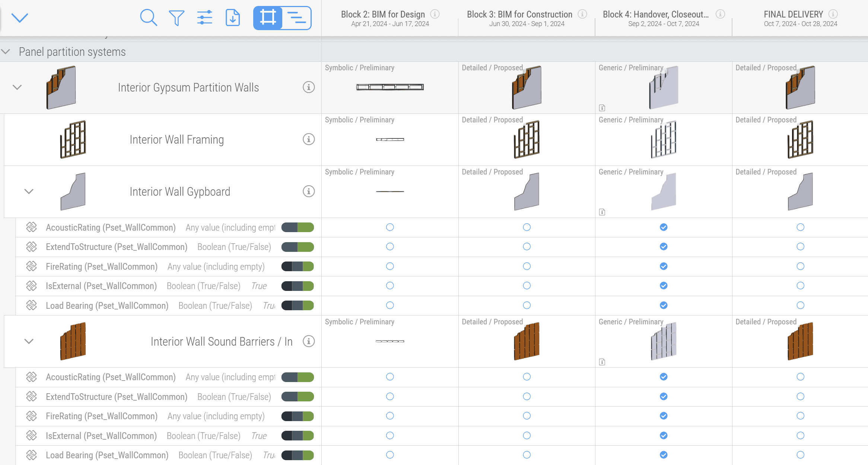Select Block 3: BIM for Construction column header
The height and width of the screenshot is (465, 868).
pyautogui.click(x=519, y=15)
